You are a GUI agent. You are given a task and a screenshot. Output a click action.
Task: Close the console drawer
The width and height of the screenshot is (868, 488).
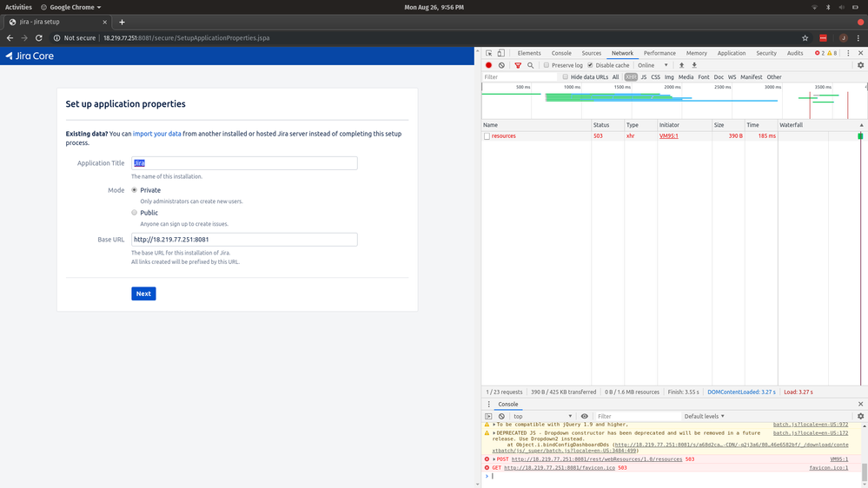(861, 404)
